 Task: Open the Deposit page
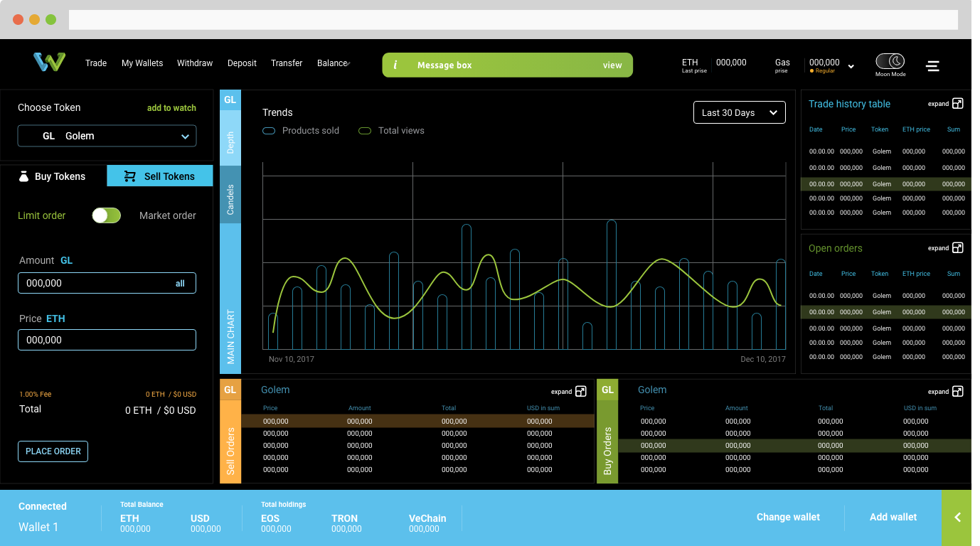242,63
